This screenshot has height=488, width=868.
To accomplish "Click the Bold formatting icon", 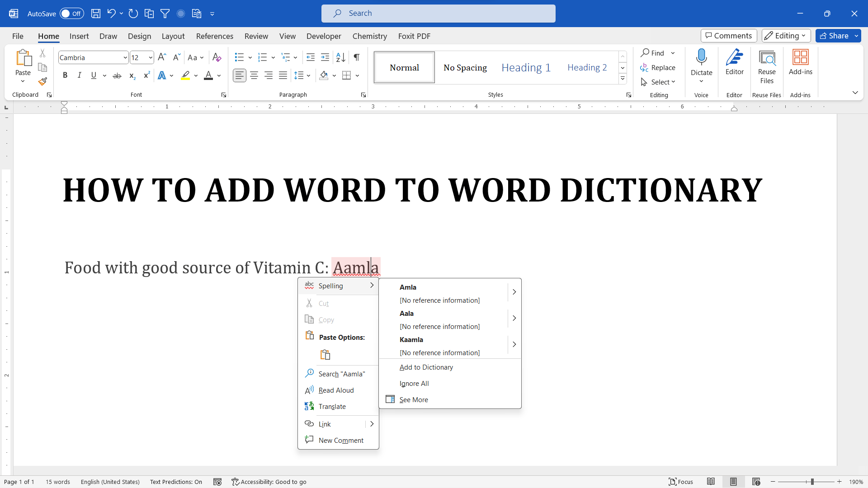I will pyautogui.click(x=65, y=75).
